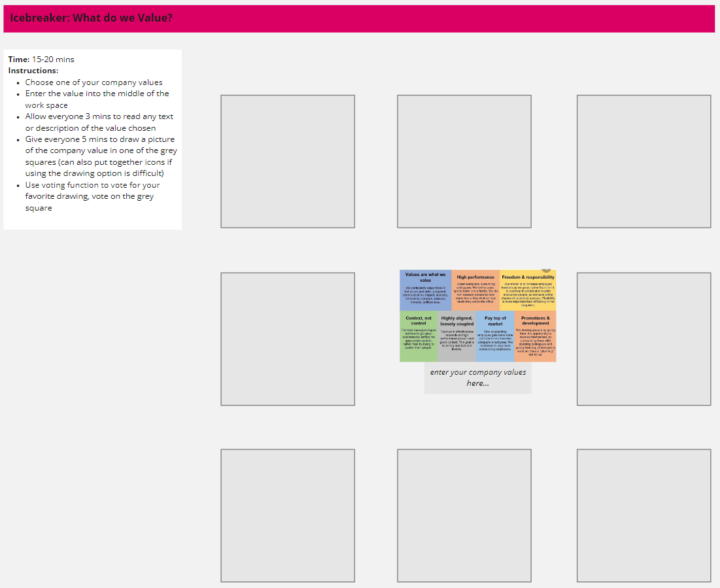Image resolution: width=720 pixels, height=588 pixels.
Task: Select the grey square in top row, right column
Action: (643, 162)
